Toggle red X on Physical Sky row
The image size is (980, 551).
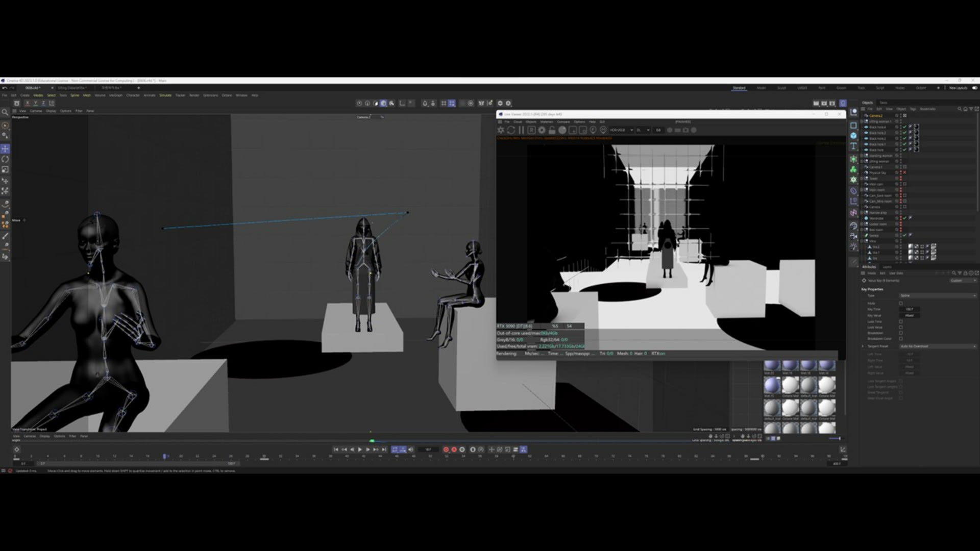[x=904, y=172]
